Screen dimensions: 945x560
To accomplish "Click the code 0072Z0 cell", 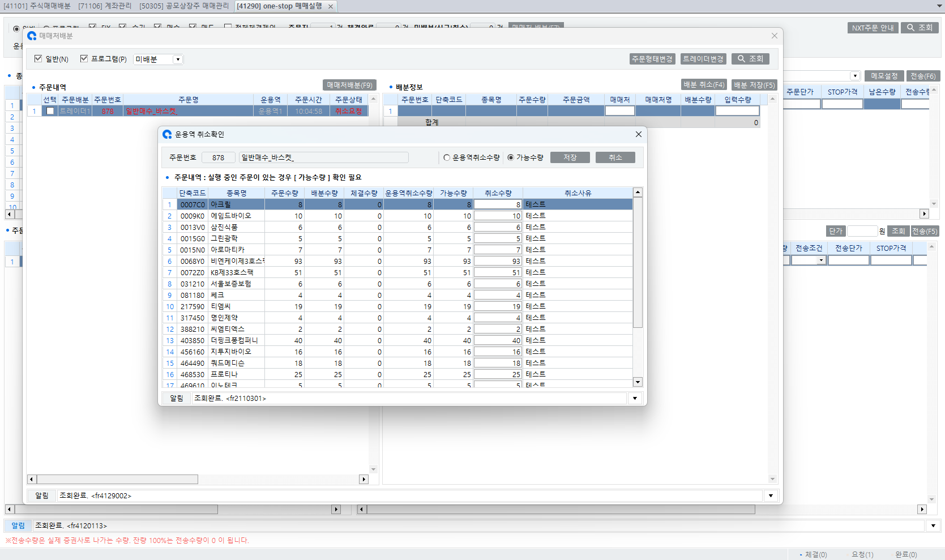I will (193, 272).
